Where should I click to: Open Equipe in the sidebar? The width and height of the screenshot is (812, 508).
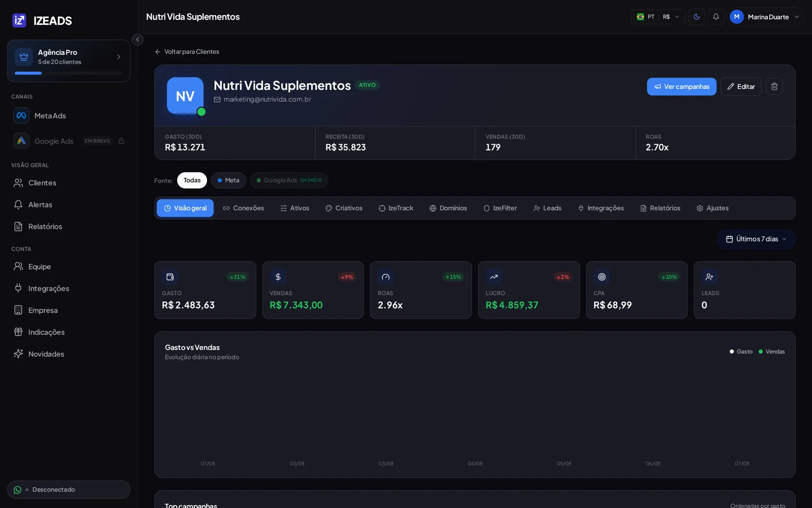(69, 267)
